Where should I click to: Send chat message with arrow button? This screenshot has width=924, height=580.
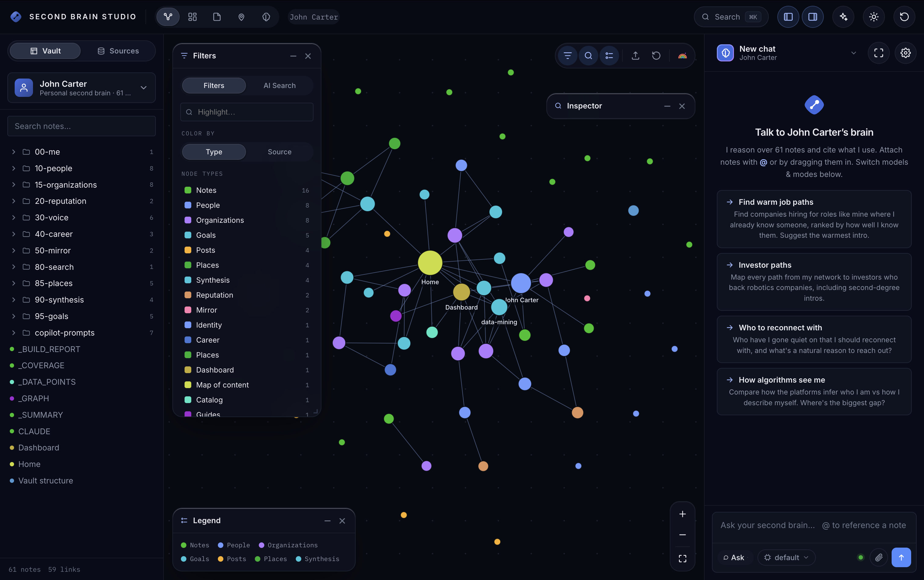pos(901,557)
